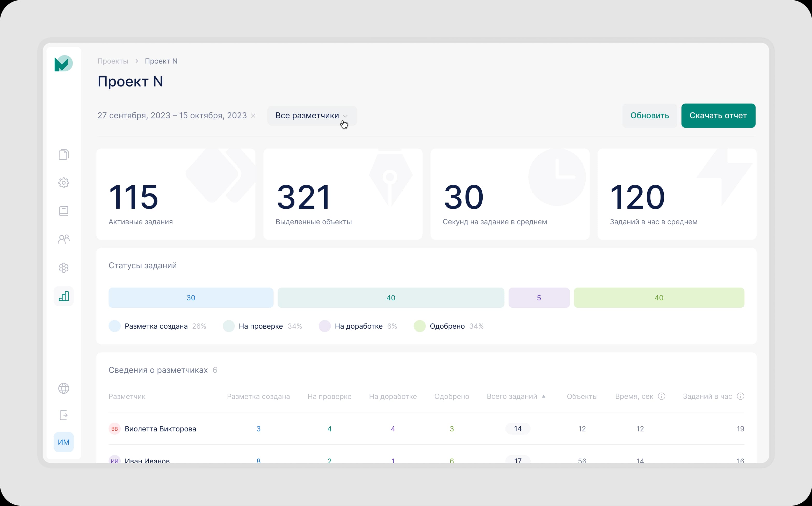Open the book icon in sidebar
The width and height of the screenshot is (812, 506).
click(64, 211)
